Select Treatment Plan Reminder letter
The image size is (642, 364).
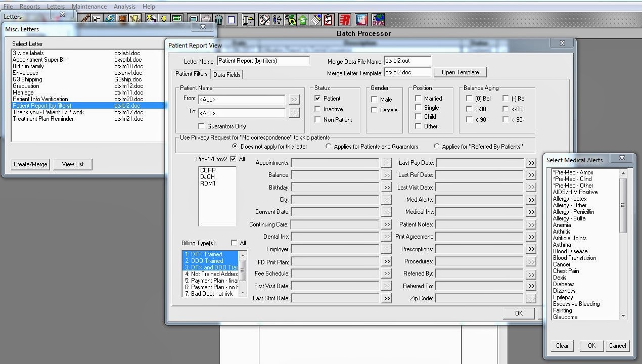pyautogui.click(x=43, y=119)
